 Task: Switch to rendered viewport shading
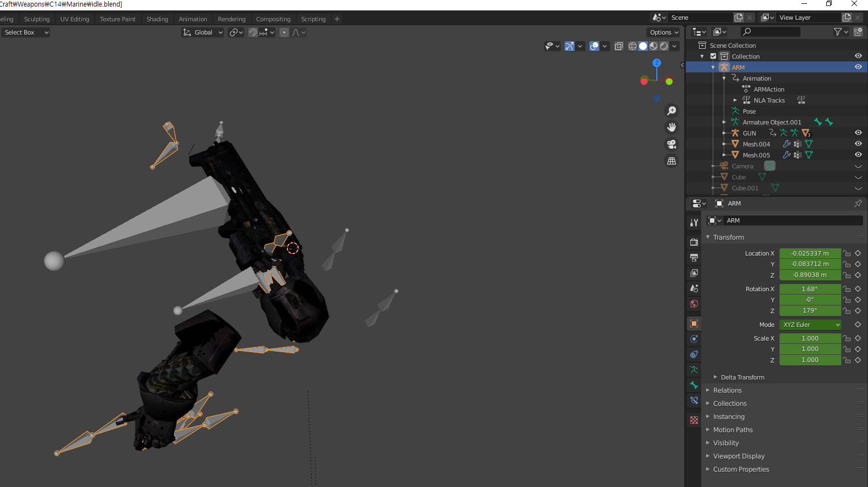664,46
